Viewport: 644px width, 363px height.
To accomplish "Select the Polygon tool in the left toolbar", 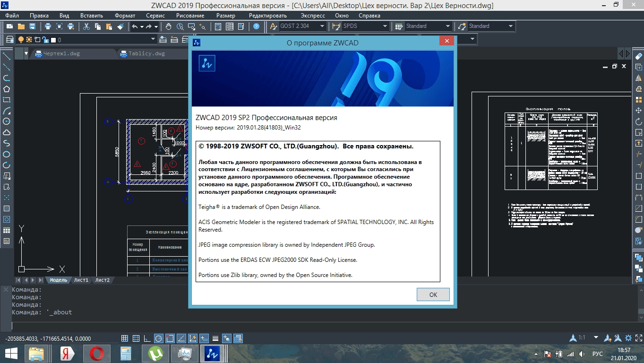I will (x=7, y=89).
